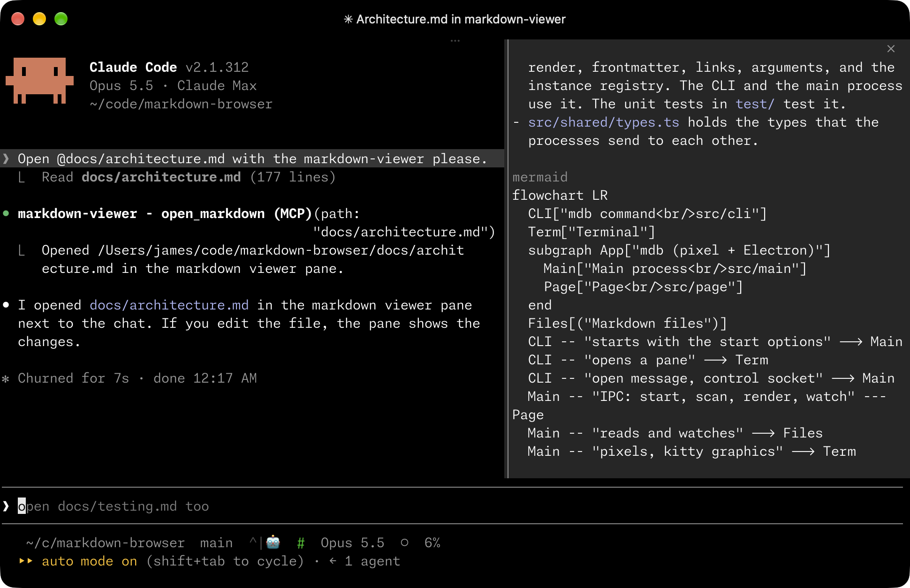
Task: Click the 'Read docs/architecture.md (177 lines)' row
Action: pyautogui.click(x=188, y=177)
